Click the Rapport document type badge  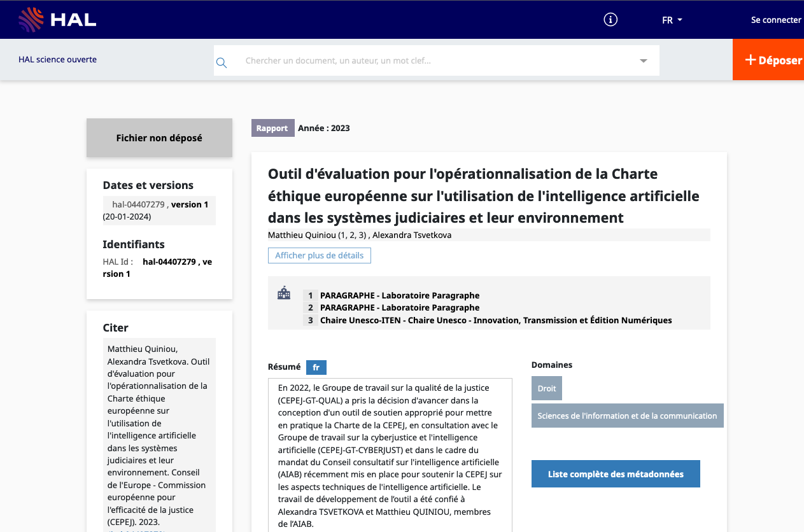(x=272, y=129)
